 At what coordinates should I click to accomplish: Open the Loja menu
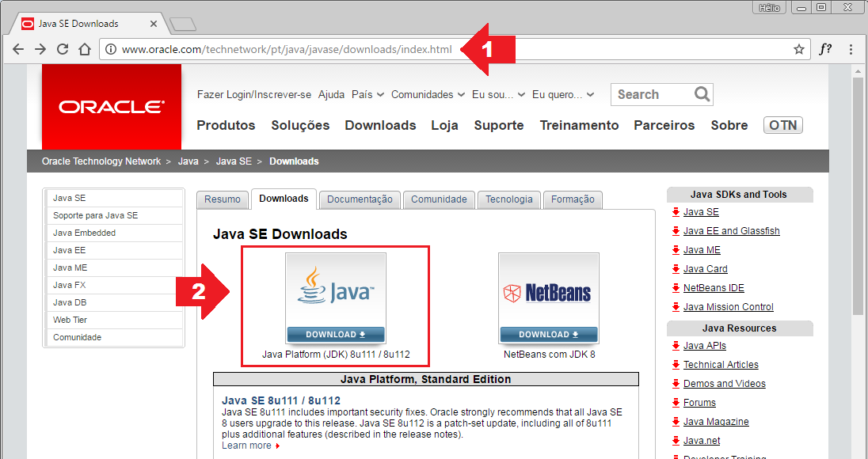point(444,126)
